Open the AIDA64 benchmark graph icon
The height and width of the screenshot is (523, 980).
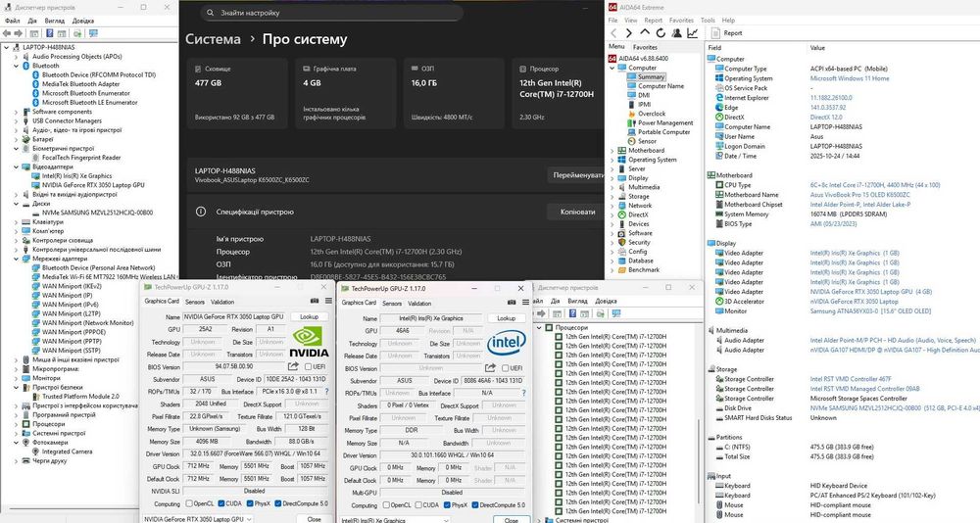coord(693,33)
